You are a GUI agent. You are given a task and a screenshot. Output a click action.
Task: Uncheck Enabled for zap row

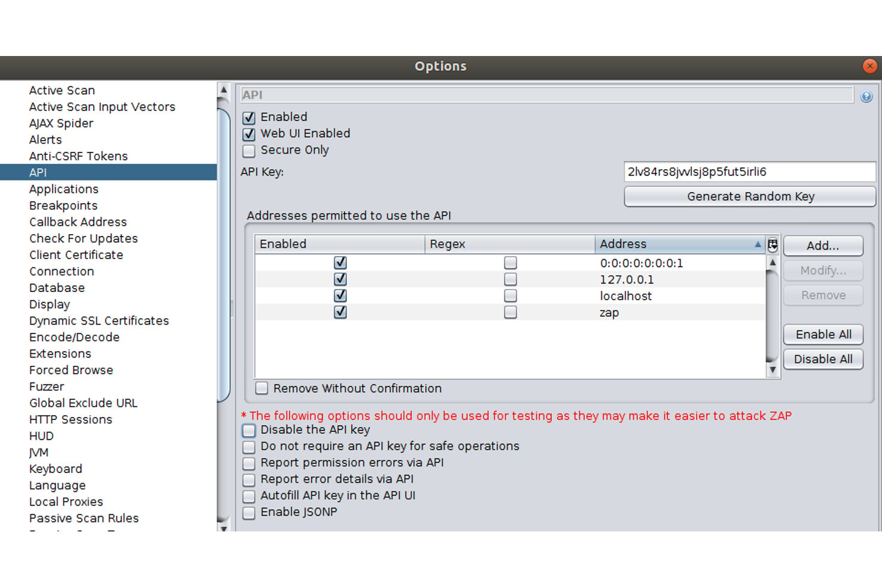point(340,312)
